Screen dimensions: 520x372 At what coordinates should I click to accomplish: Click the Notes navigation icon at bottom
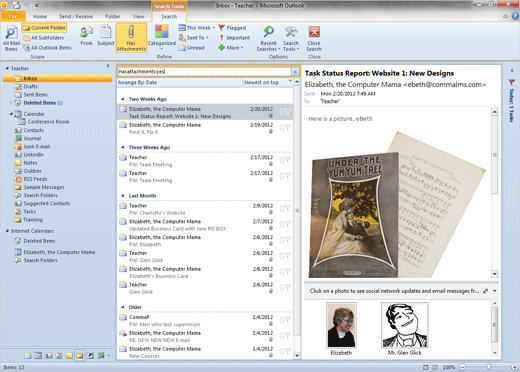(x=69, y=356)
